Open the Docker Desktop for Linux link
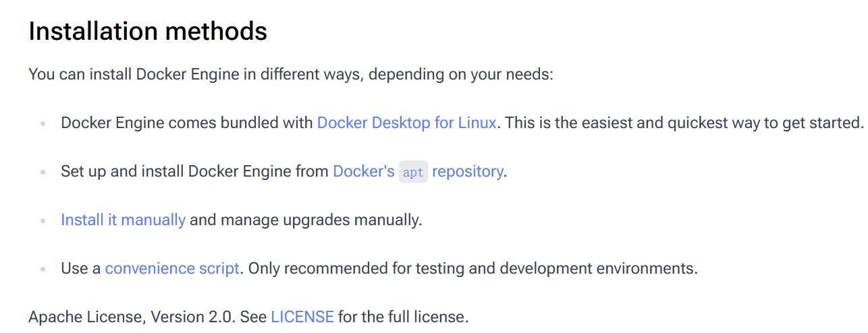The image size is (868, 333). pyautogui.click(x=407, y=123)
